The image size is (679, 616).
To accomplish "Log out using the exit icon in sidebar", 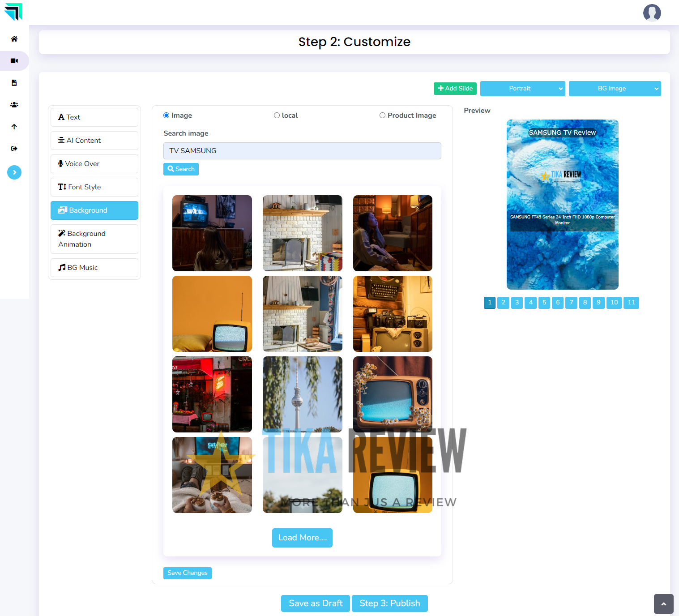I will click(x=14, y=148).
